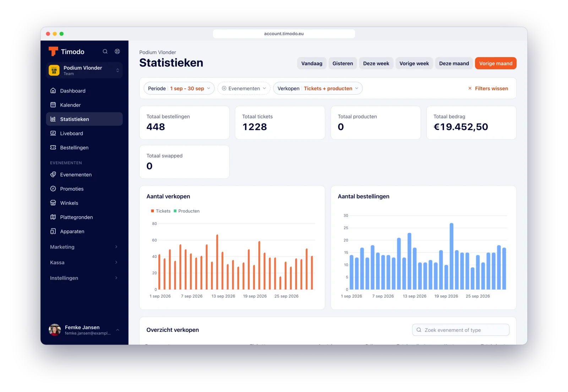
Task: Click Femke Jansen avatar photo
Action: [x=55, y=330]
